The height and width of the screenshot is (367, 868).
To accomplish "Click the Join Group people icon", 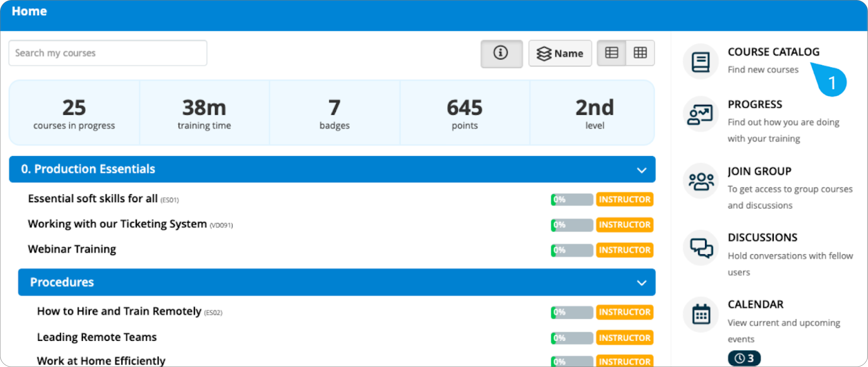I will (700, 181).
